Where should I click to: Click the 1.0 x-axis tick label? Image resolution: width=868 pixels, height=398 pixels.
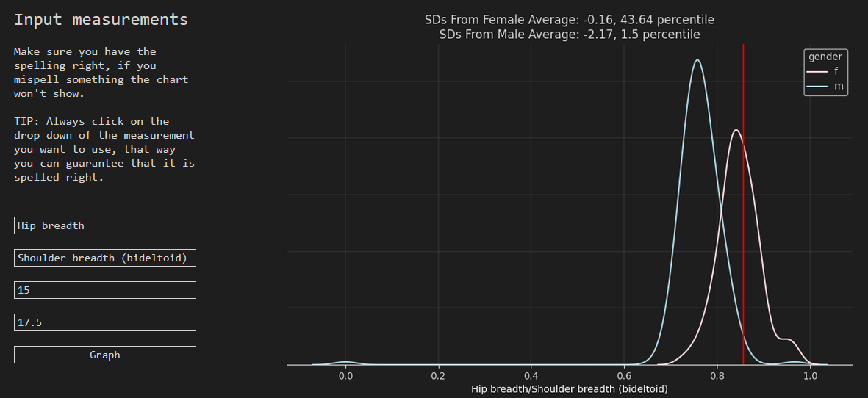coord(811,377)
